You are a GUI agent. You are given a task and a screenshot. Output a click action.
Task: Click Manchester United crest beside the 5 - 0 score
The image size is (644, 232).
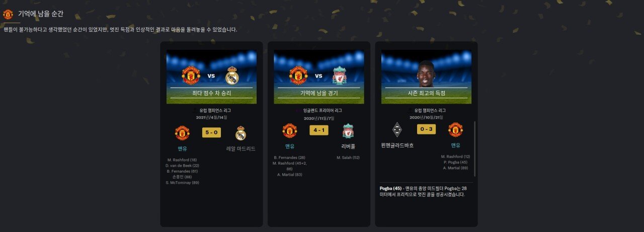pos(182,133)
